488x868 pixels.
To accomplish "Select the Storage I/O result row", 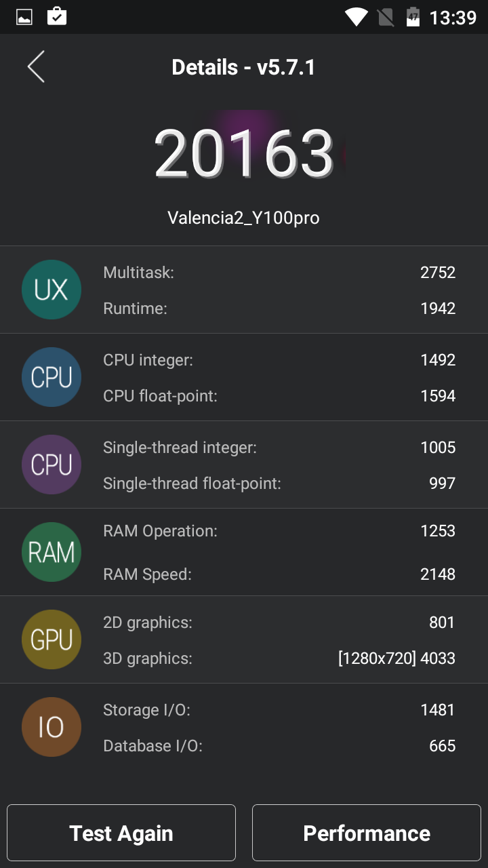I will (279, 710).
